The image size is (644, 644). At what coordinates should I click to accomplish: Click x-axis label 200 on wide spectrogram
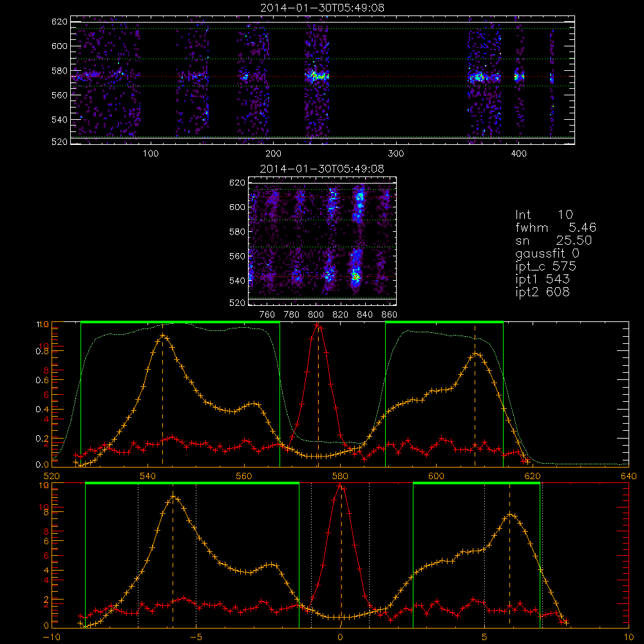273,154
